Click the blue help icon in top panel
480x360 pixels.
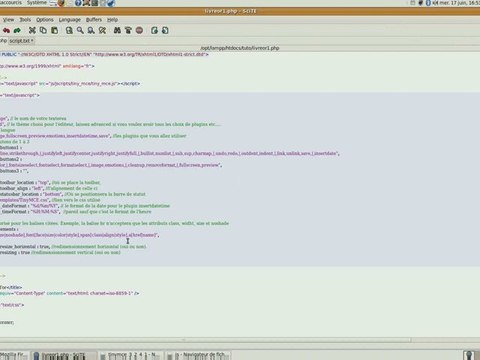click(78, 3)
